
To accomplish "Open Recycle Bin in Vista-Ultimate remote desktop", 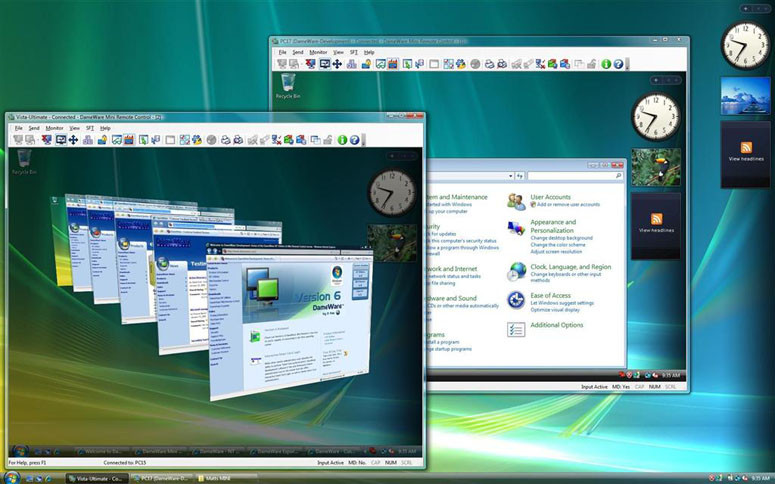I will pyautogui.click(x=24, y=162).
